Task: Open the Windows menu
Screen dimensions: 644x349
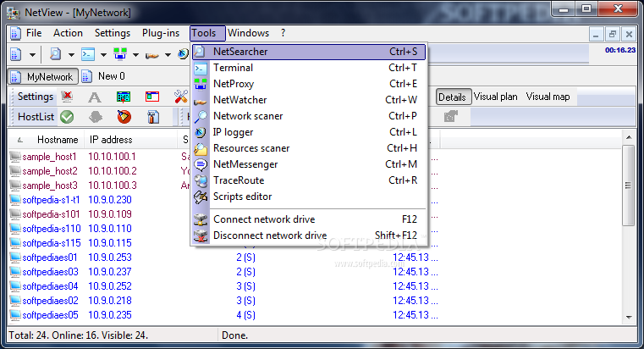Action: pos(249,33)
